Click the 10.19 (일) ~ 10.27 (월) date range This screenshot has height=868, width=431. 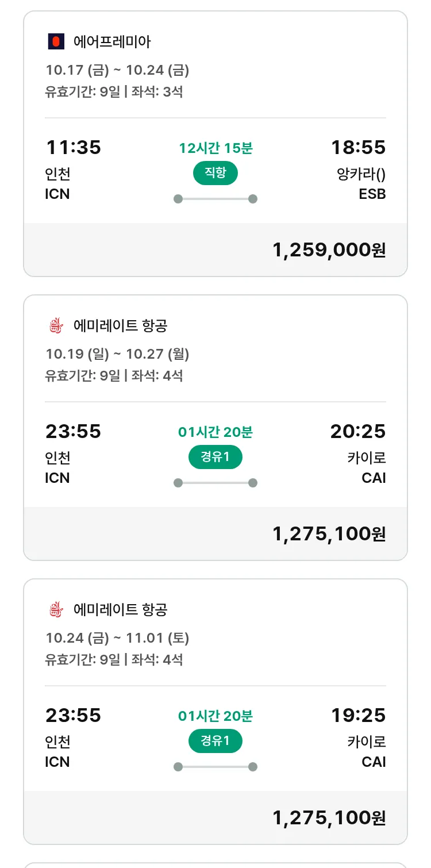(117, 354)
